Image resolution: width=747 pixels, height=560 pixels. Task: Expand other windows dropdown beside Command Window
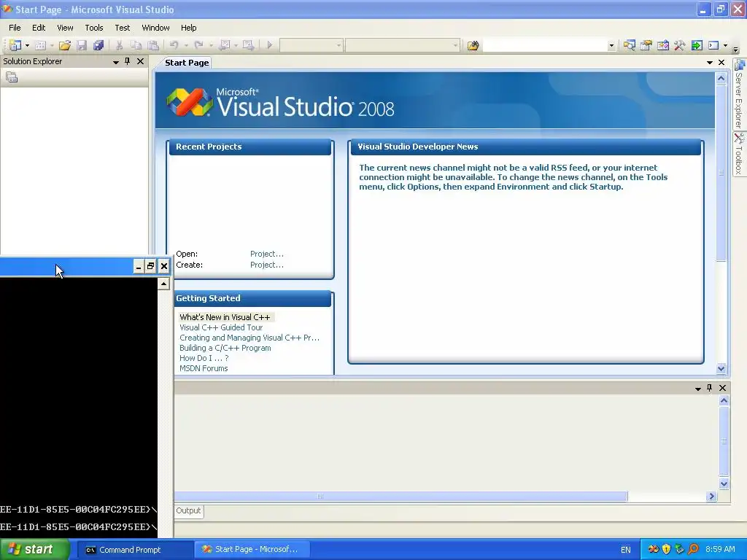[725, 45]
